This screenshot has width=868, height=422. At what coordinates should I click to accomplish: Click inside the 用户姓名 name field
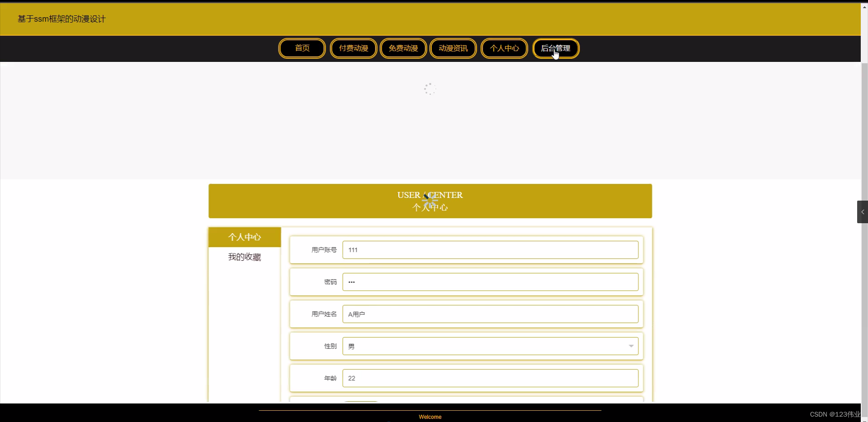[490, 314]
